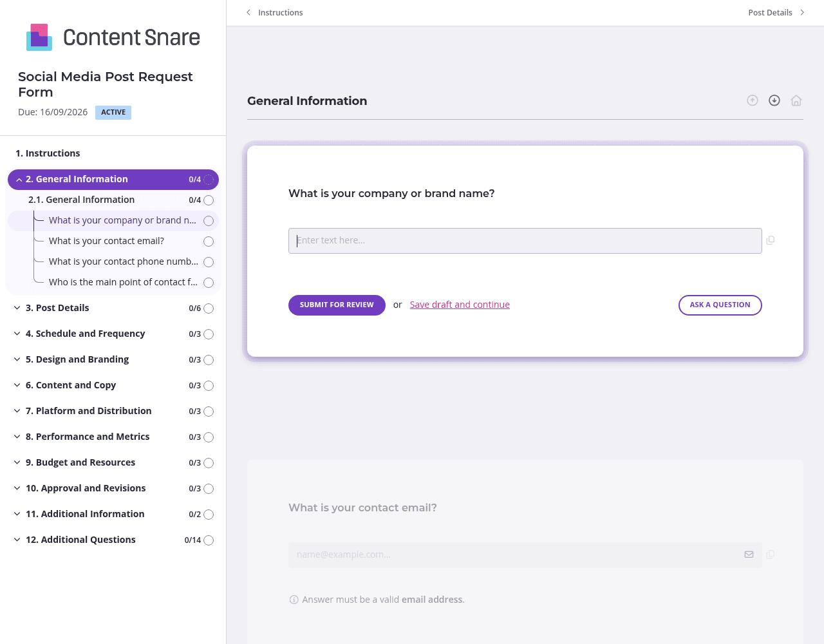Screen dimensions: 824x644
Task: Select 'Who is the main point of contact' item
Action: coord(123,282)
